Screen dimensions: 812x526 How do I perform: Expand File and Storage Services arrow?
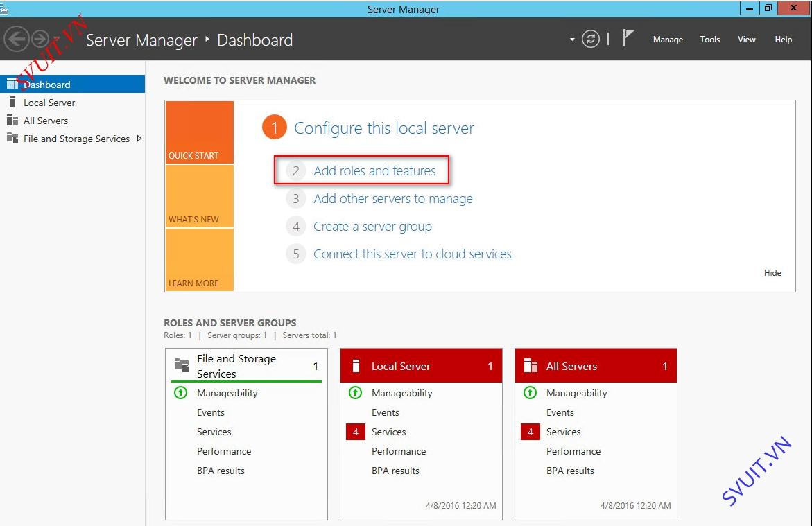coord(139,138)
